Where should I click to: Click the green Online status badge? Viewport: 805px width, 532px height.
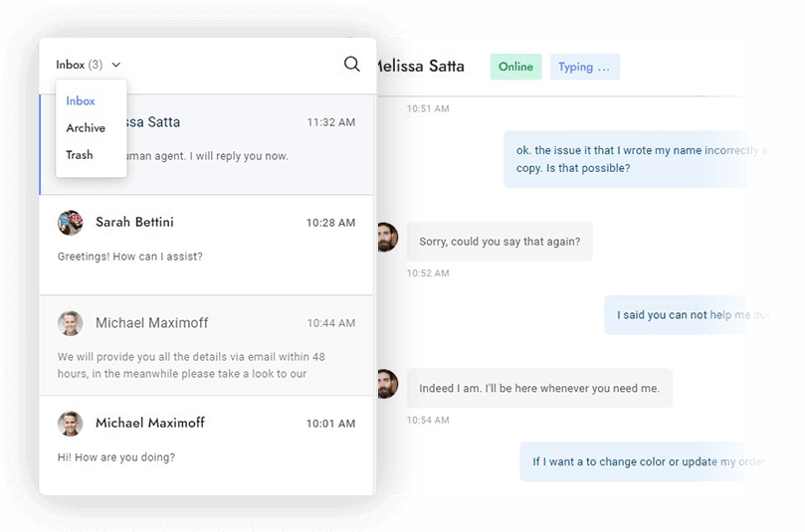(x=515, y=67)
